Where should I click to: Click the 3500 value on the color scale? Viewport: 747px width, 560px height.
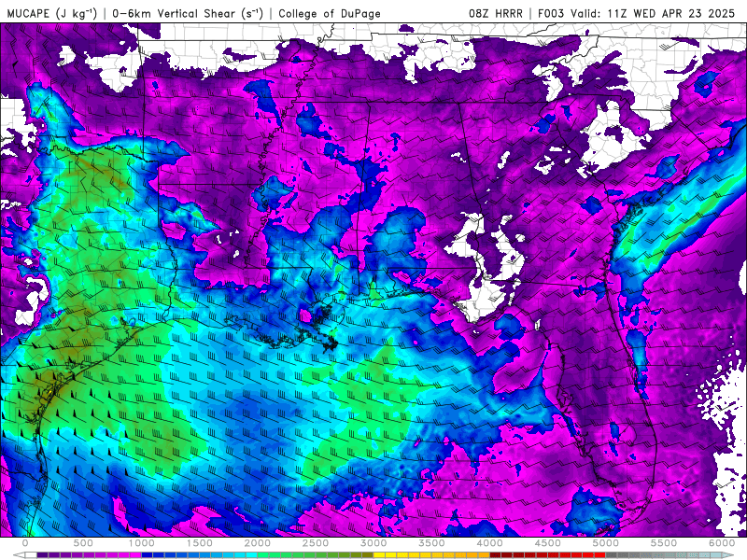pos(431,543)
